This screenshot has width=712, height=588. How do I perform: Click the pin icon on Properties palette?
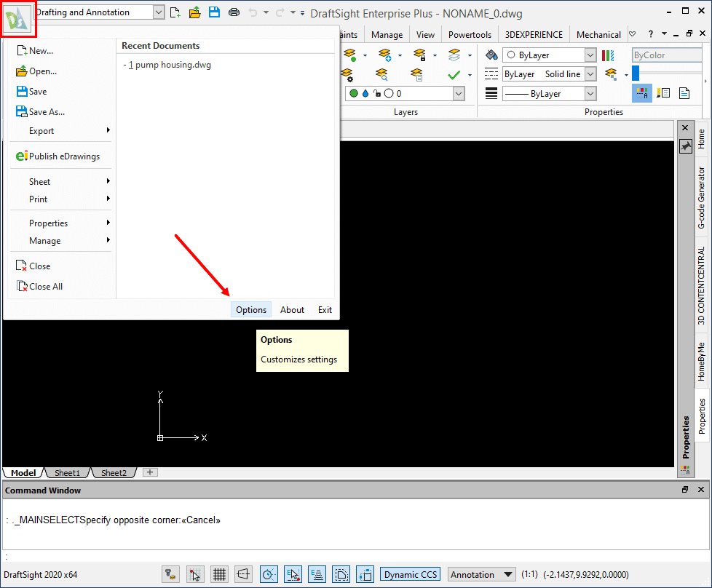coord(686,146)
